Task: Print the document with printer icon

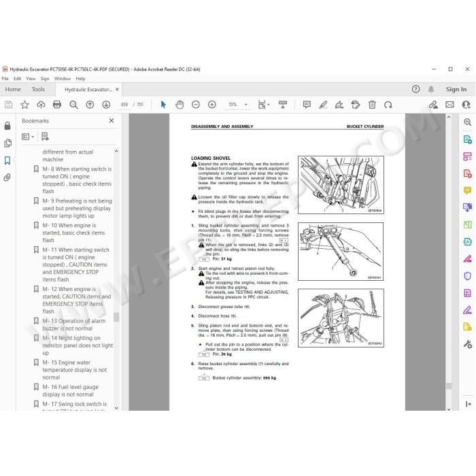Action: 57,105
